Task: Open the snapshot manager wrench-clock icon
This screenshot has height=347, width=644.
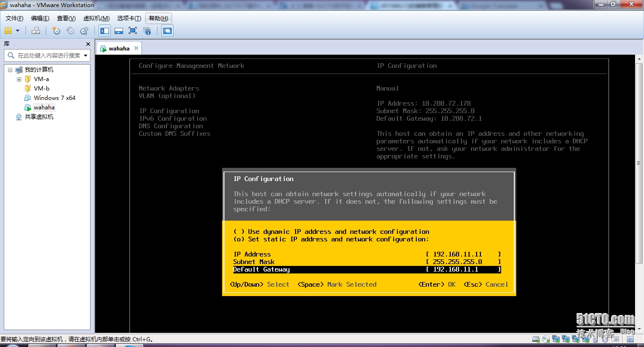Action: click(84, 31)
